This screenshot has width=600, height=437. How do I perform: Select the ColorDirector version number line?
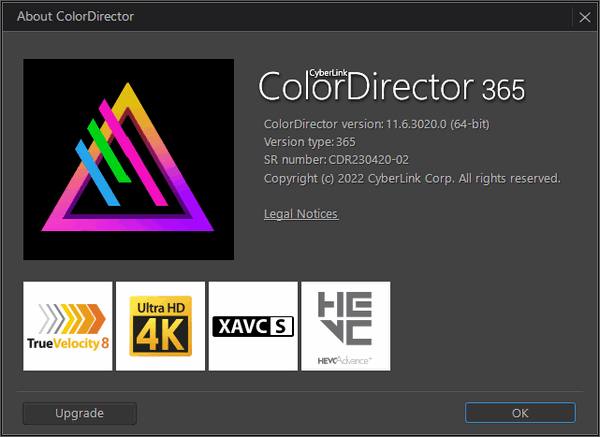click(x=375, y=124)
